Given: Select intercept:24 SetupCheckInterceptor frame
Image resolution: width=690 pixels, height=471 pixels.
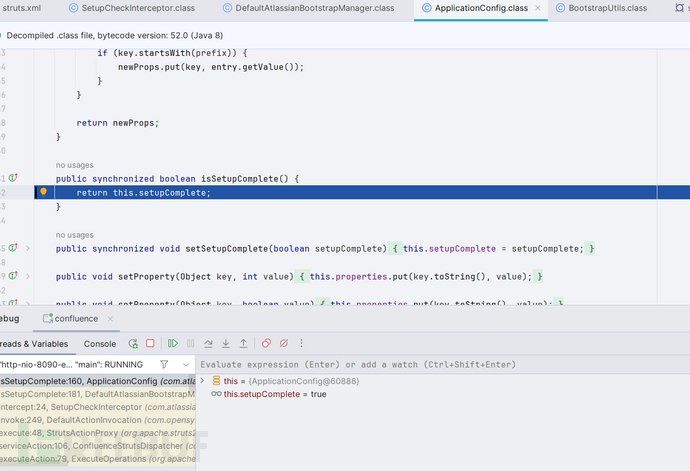Looking at the screenshot, I should (98, 407).
